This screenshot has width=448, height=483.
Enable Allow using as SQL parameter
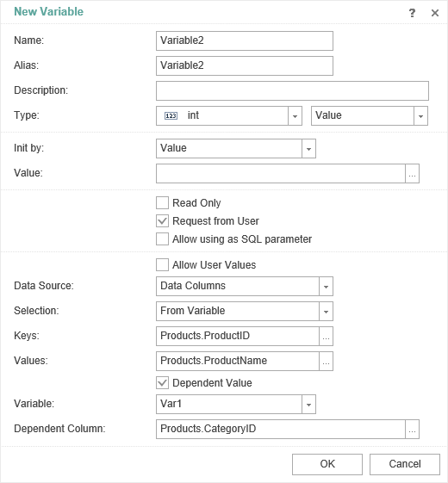(162, 239)
